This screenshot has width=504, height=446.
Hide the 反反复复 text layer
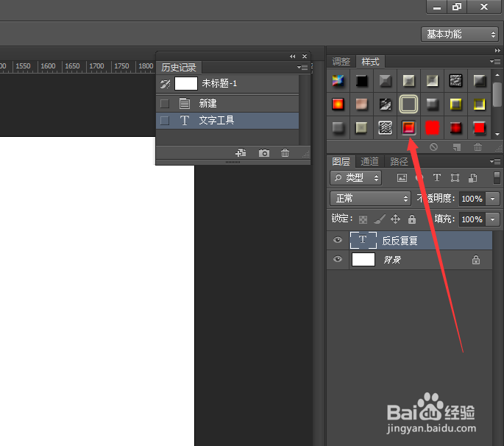tap(338, 240)
